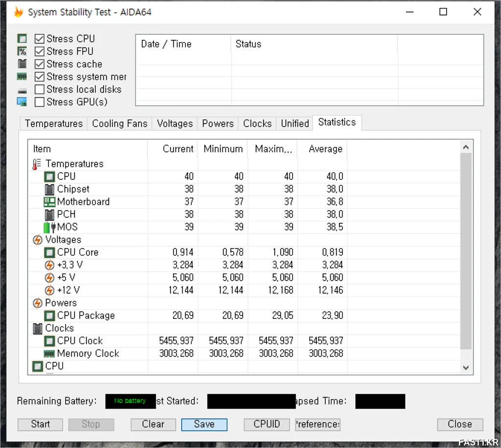Image resolution: width=501 pixels, height=448 pixels.
Task: Click the Status log column header
Action: 315,44
